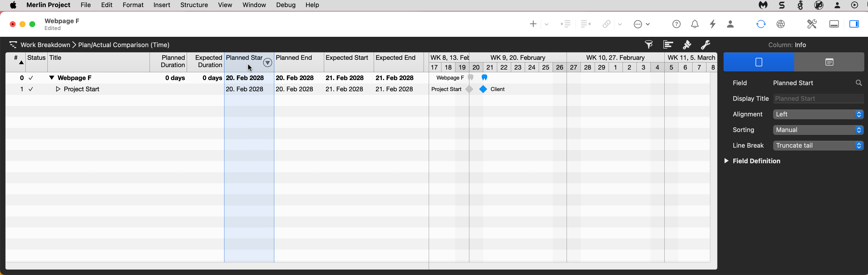Click the link chain icon
The width and height of the screenshot is (868, 275).
point(606,24)
